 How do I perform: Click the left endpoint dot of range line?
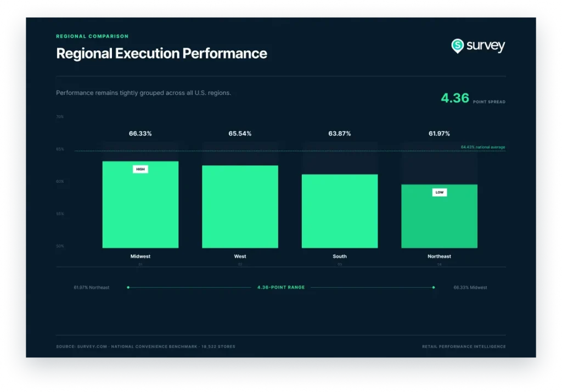point(128,287)
